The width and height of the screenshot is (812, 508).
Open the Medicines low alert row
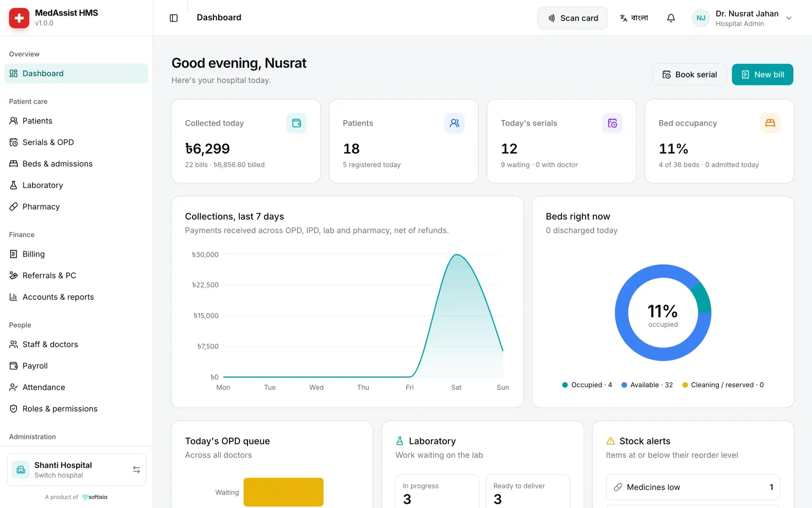click(x=693, y=487)
